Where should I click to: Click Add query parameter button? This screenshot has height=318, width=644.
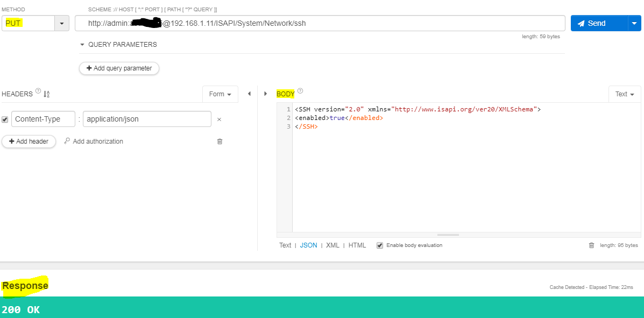(x=119, y=68)
